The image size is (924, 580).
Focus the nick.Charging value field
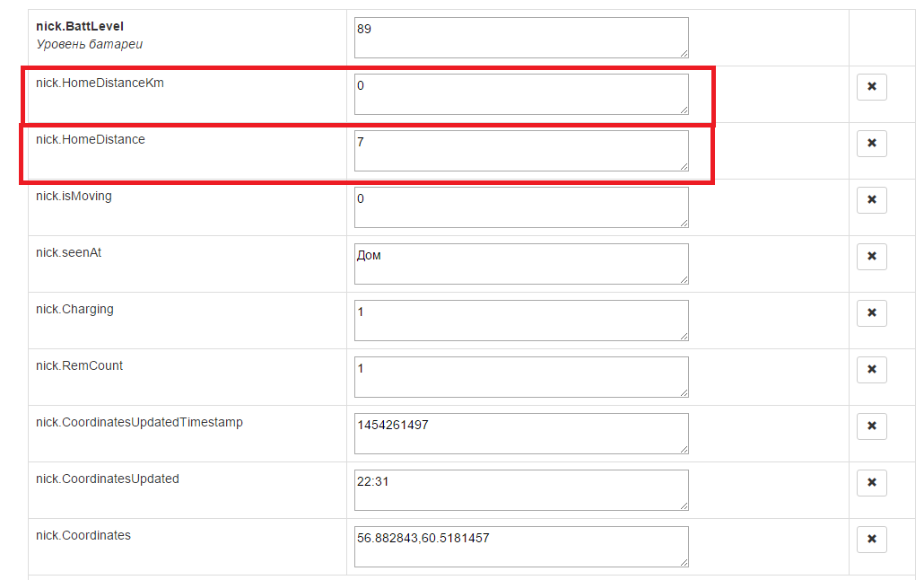[x=521, y=321]
